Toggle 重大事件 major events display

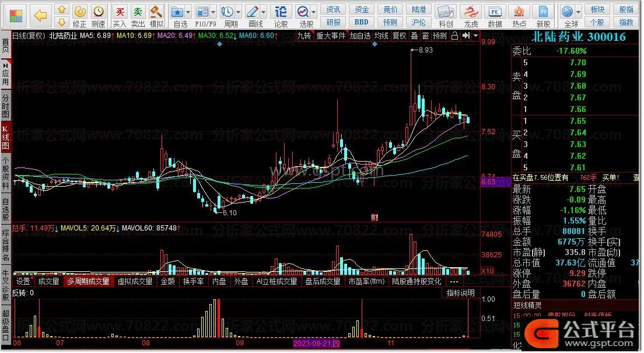tap(331, 36)
